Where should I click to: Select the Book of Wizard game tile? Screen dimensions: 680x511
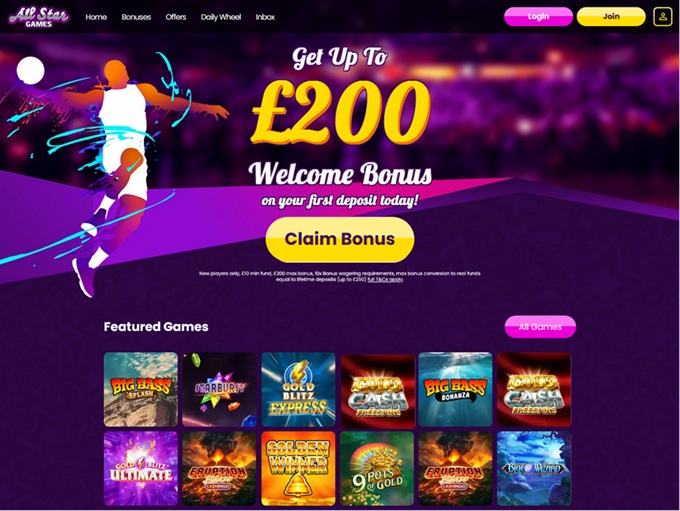pyautogui.click(x=534, y=468)
